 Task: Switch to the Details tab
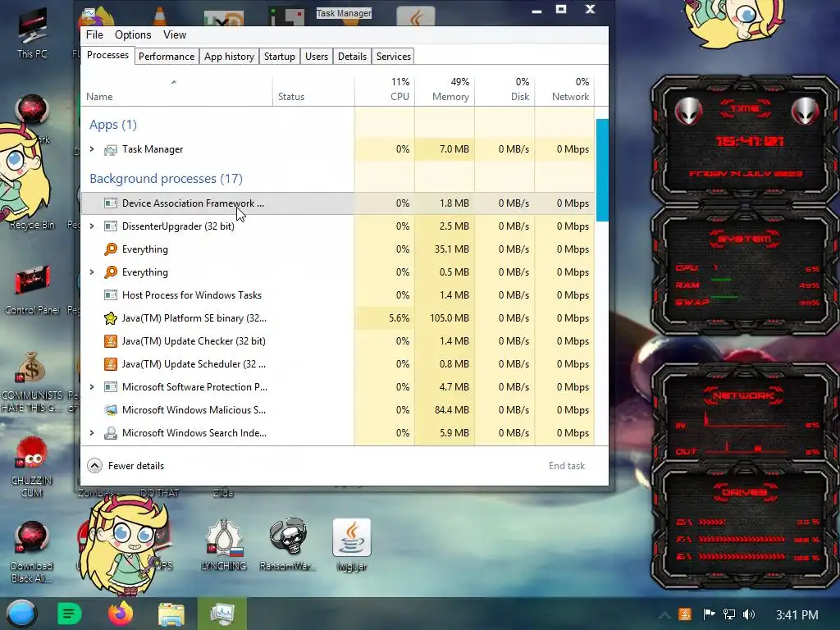tap(353, 57)
